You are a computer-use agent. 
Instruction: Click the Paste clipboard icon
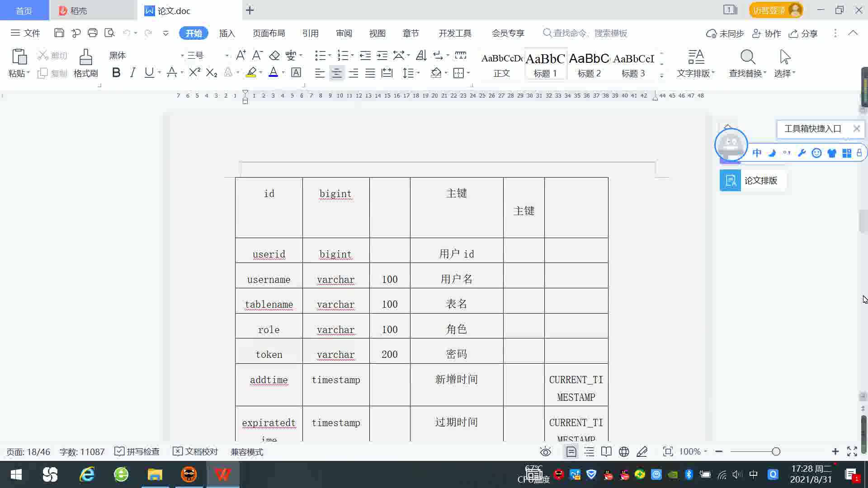pos(19,57)
